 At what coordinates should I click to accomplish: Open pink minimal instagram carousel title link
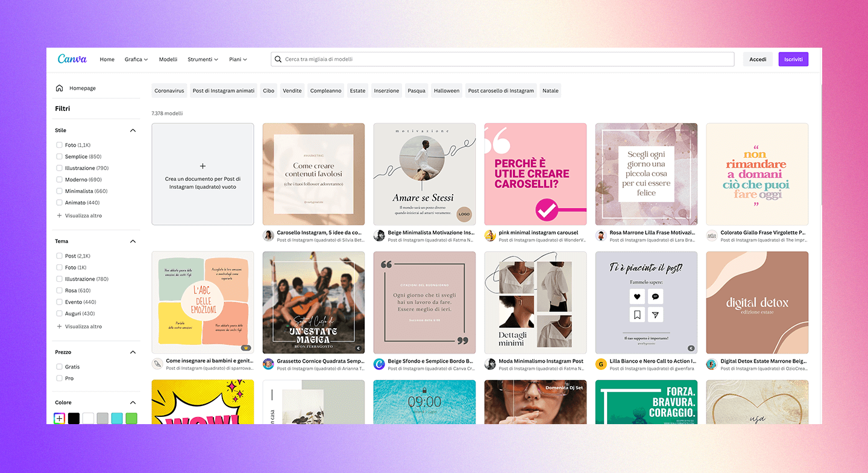[x=538, y=232]
